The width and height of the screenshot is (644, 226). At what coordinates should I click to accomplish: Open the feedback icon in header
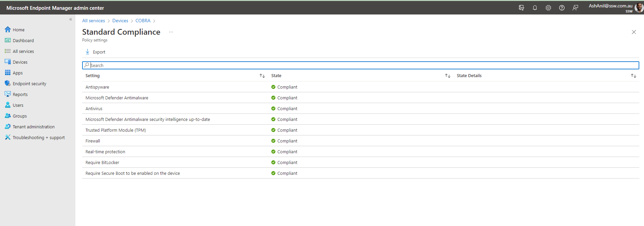pyautogui.click(x=575, y=8)
